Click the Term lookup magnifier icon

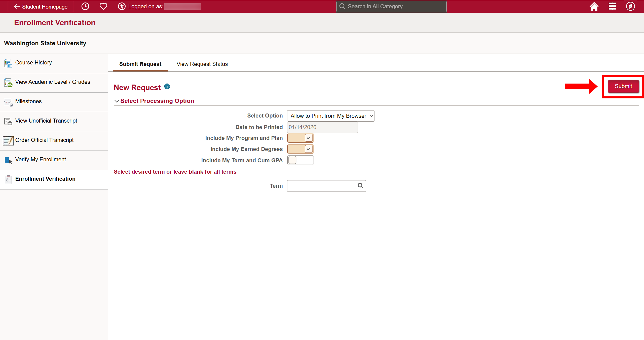360,186
